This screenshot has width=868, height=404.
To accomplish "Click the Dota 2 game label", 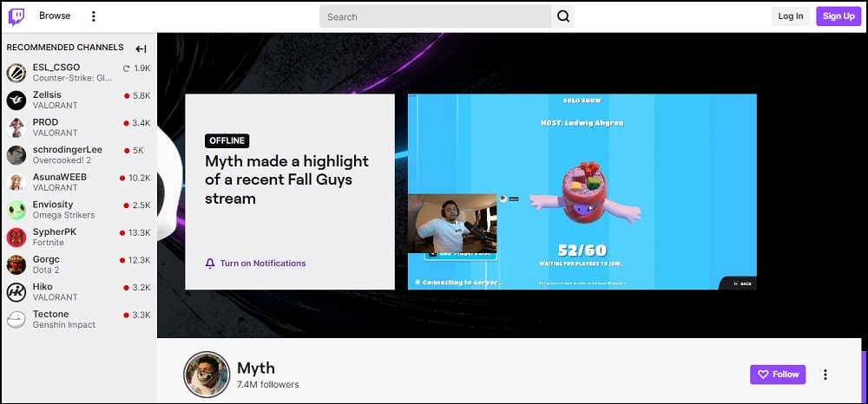I will coord(46,270).
